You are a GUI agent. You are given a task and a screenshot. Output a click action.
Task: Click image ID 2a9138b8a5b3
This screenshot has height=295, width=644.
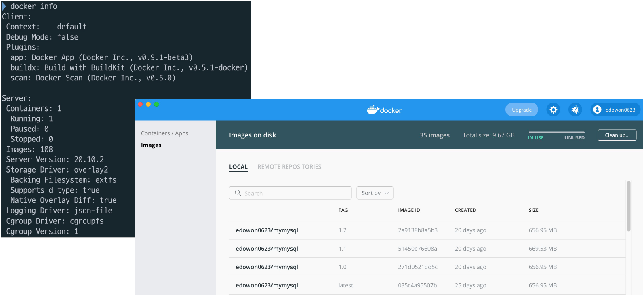click(x=418, y=230)
